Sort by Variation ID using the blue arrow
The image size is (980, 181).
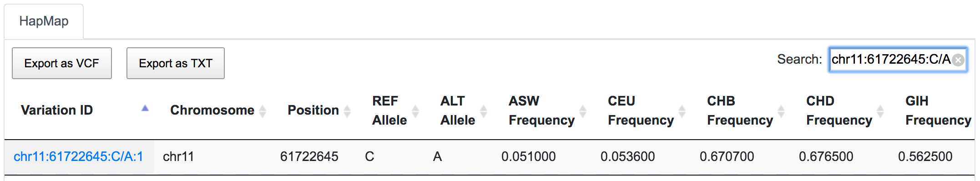[145, 108]
